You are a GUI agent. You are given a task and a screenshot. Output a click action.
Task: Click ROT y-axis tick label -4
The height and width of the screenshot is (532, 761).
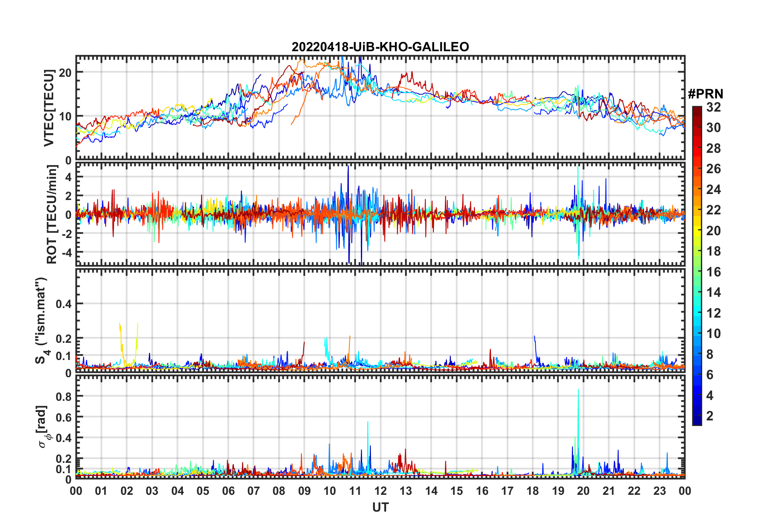(x=66, y=252)
